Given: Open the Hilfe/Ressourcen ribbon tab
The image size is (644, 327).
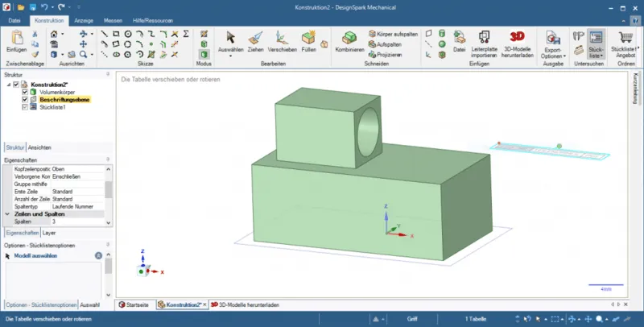Looking at the screenshot, I should (153, 21).
